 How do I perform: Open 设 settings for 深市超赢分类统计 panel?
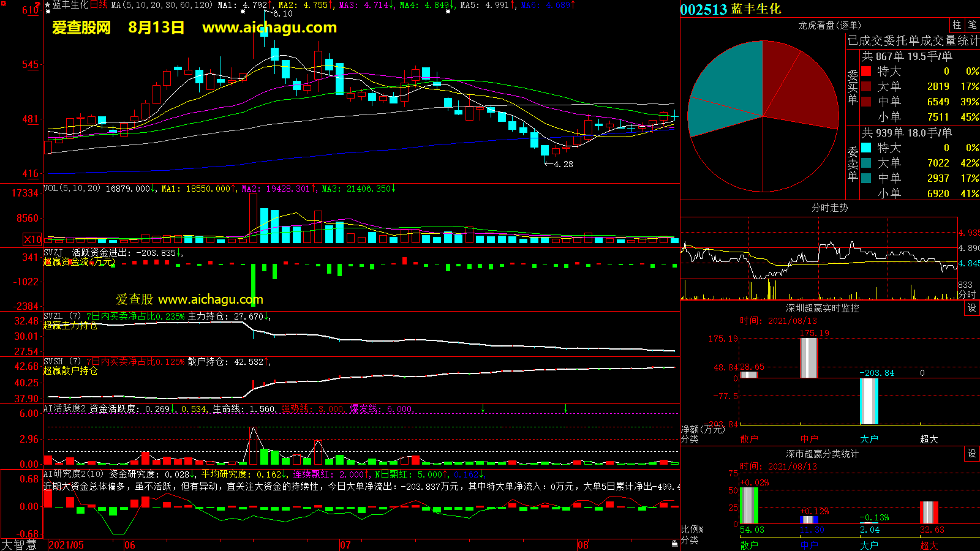972,454
